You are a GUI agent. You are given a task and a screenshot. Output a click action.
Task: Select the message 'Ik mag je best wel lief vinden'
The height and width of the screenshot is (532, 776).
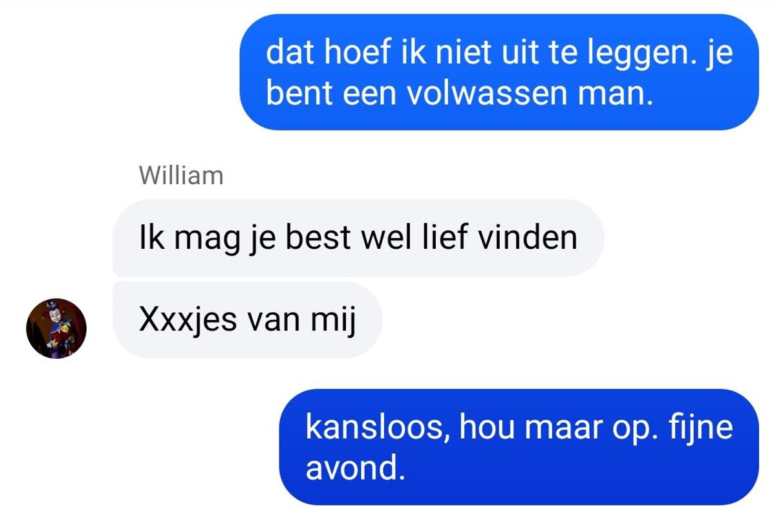358,237
